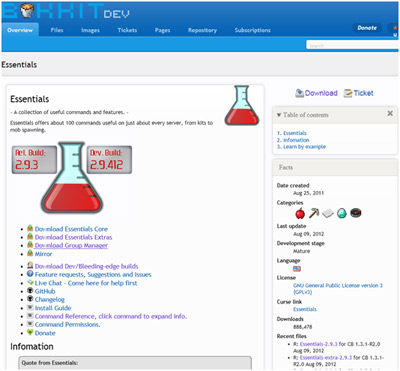The height and width of the screenshot is (371, 400).
Task: Open the Donate link in the list
Action: tap(45, 333)
